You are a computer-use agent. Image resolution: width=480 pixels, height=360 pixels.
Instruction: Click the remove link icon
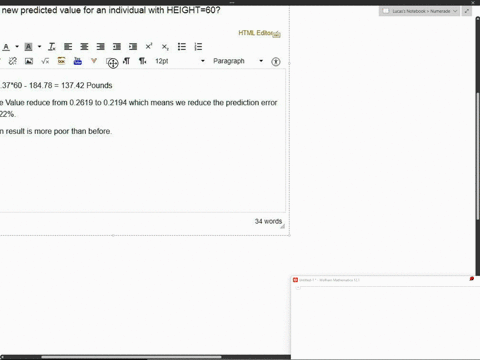pos(13,61)
